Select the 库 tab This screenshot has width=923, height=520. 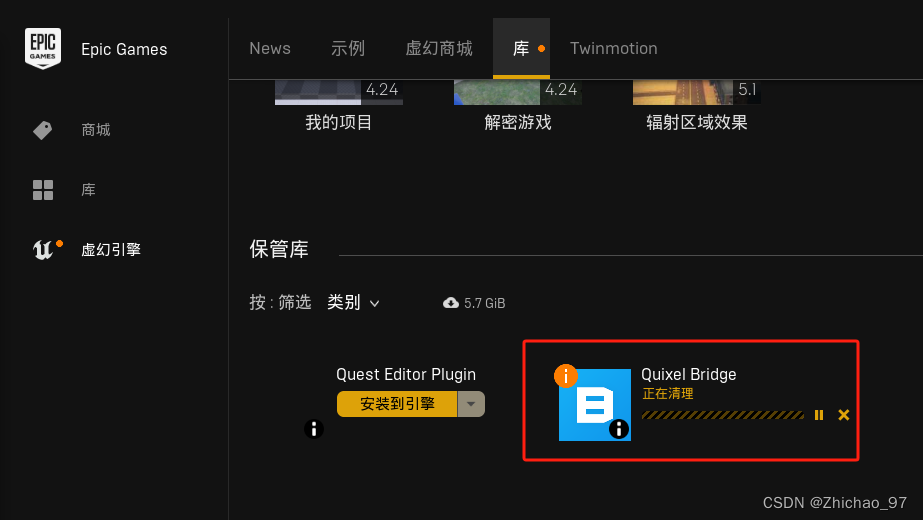[x=522, y=48]
